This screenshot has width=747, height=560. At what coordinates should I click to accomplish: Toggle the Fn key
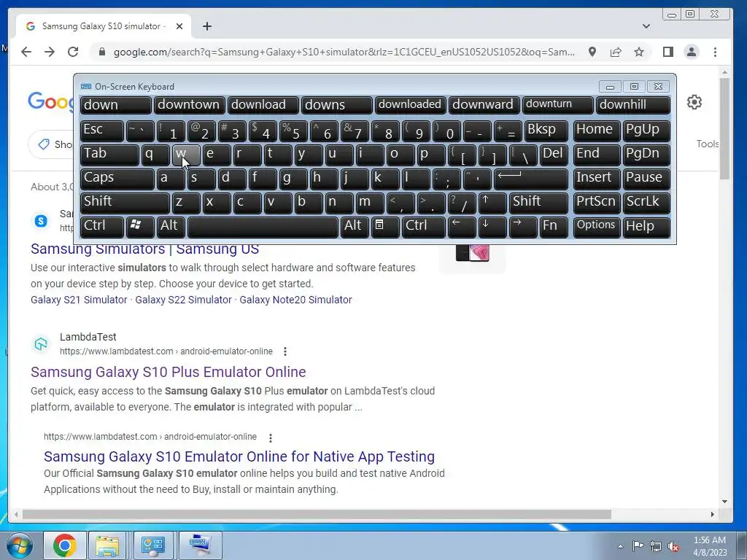(554, 226)
